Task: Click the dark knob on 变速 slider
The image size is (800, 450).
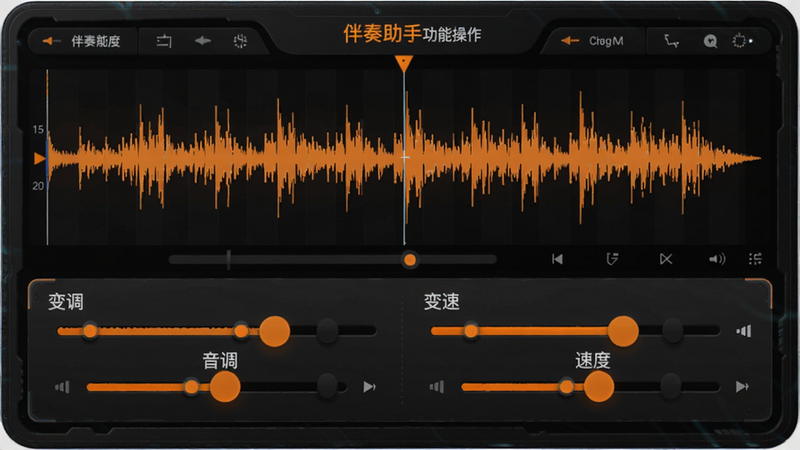Action: point(672,331)
